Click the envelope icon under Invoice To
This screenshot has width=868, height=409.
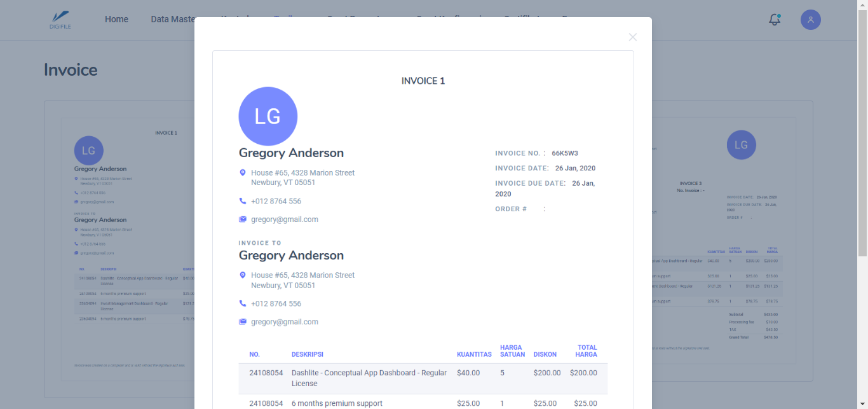tap(243, 322)
